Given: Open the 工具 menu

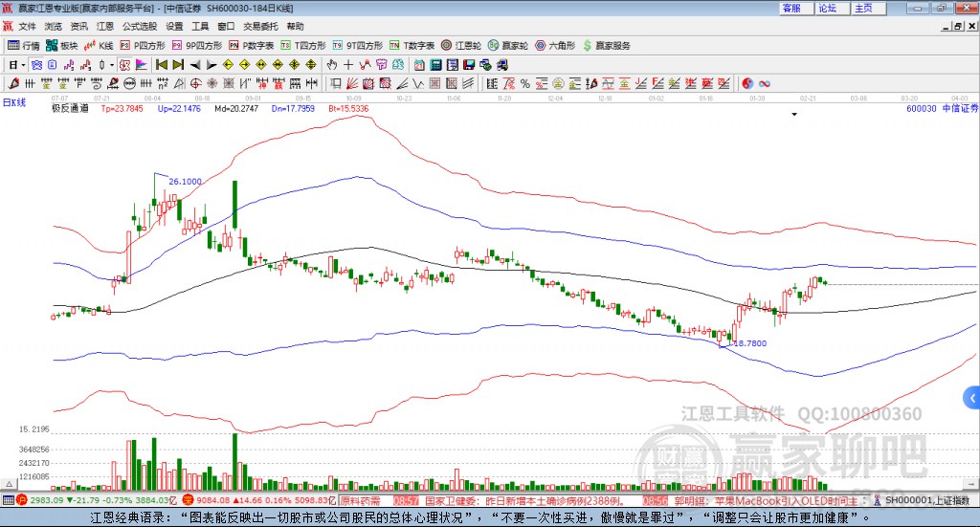Looking at the screenshot, I should 200,26.
